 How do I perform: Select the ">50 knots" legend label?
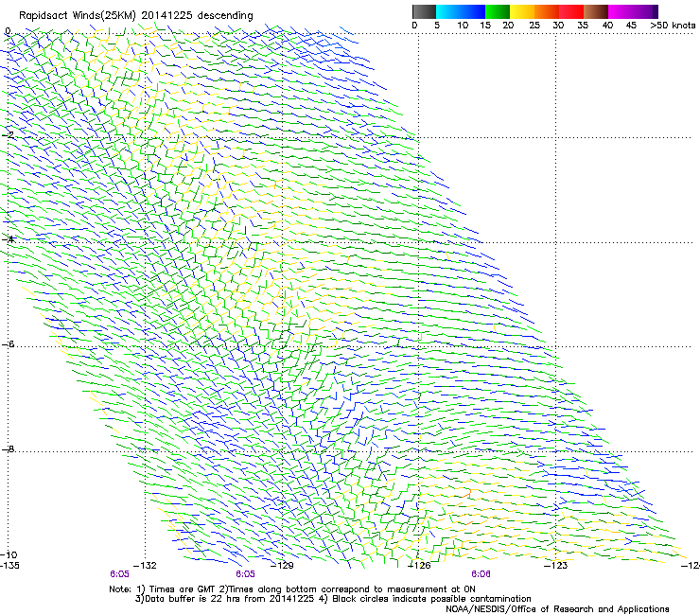click(673, 26)
